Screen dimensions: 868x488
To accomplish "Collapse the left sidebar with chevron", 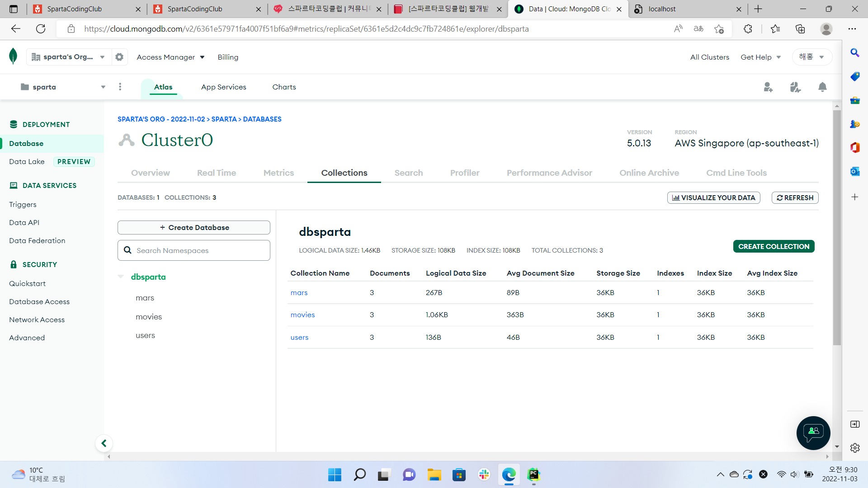I will coord(104,443).
